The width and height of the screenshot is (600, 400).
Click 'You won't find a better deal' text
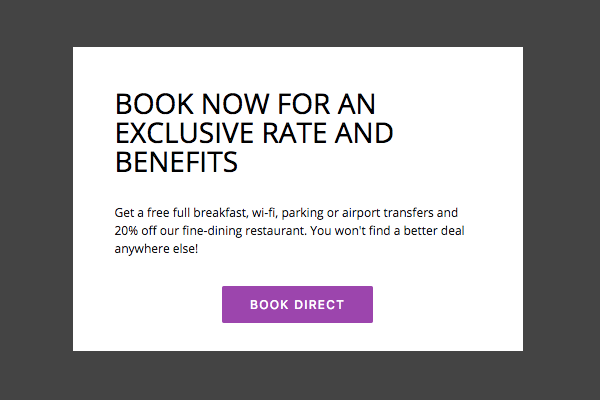(387, 231)
